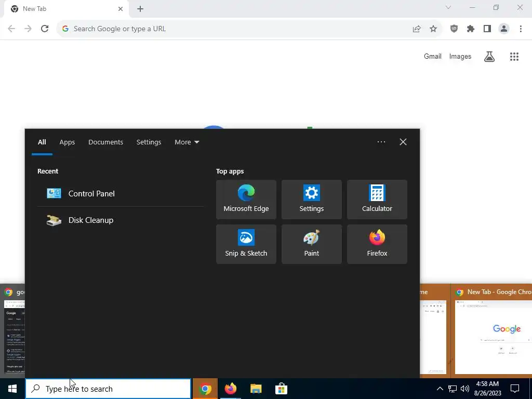Open File Explorer from the taskbar
532x399 pixels.
256,389
